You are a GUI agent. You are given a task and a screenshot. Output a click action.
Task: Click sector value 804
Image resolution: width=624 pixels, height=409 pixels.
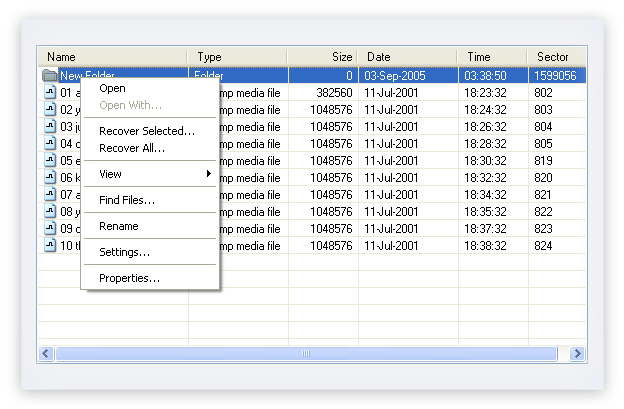click(x=543, y=127)
